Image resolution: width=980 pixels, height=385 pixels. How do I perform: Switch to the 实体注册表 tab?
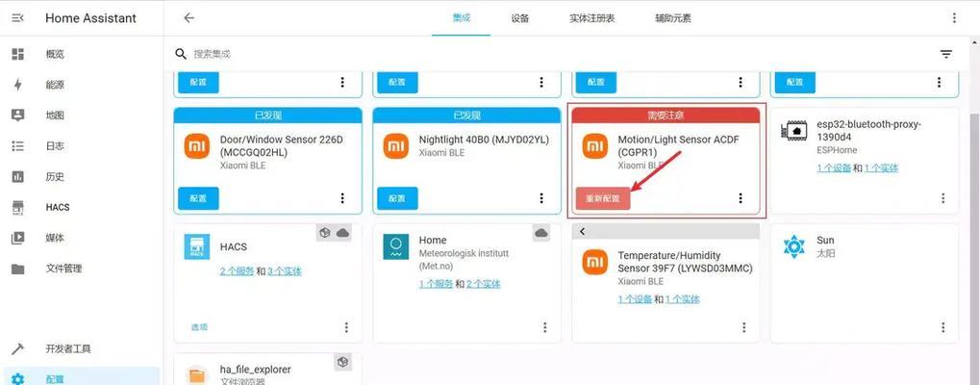click(x=591, y=18)
